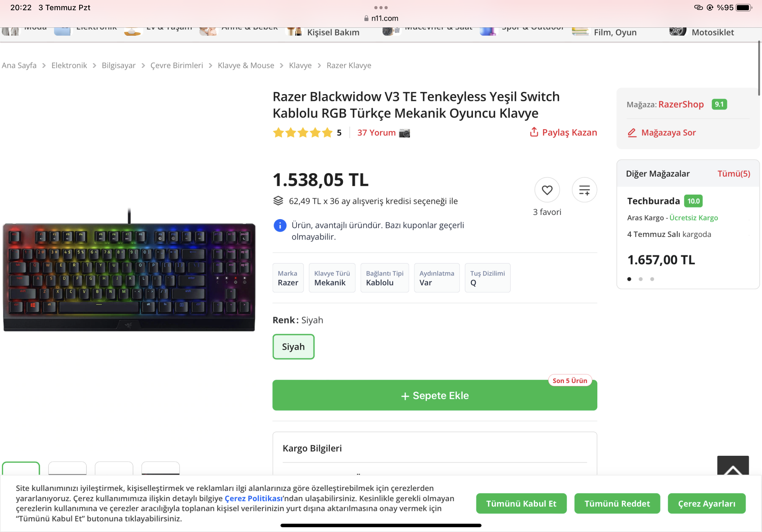Viewport: 762px width, 532px height.
Task: Tap the scroll-to-top arrow button
Action: click(732, 466)
